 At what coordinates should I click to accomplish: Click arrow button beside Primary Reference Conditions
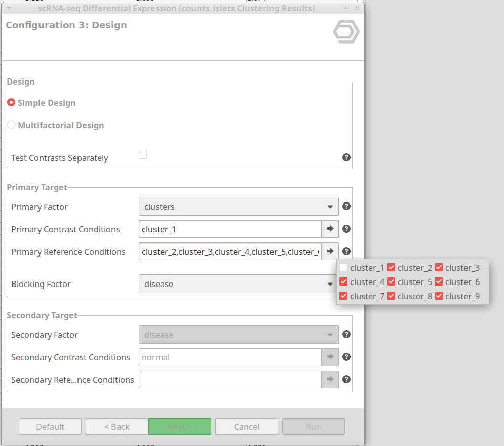point(330,251)
